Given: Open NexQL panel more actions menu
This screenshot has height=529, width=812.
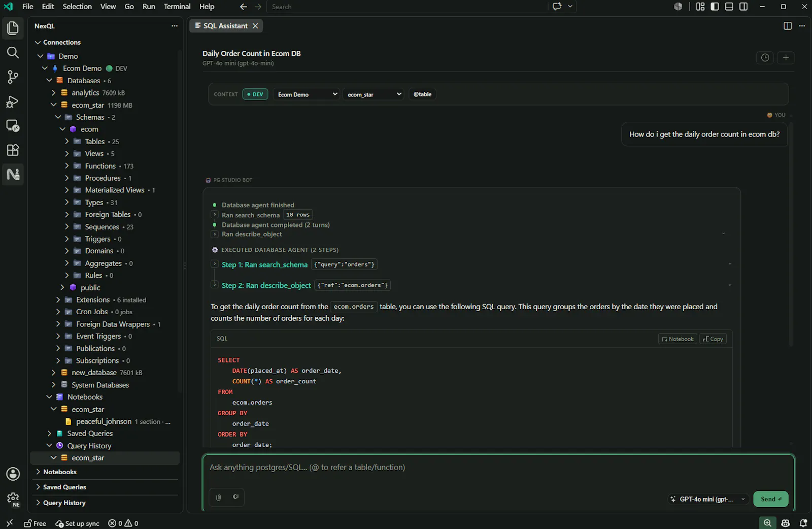Looking at the screenshot, I should [175, 26].
